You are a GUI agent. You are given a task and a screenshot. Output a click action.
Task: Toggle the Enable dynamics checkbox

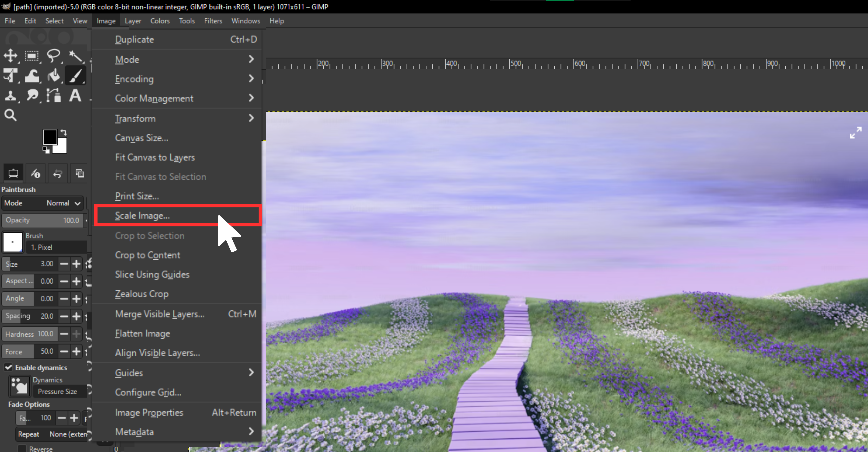(9, 367)
